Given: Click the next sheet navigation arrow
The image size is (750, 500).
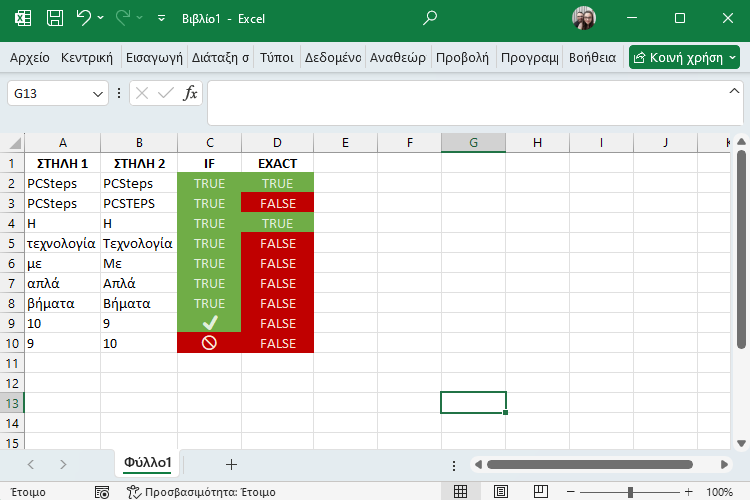Looking at the screenshot, I should (63, 465).
